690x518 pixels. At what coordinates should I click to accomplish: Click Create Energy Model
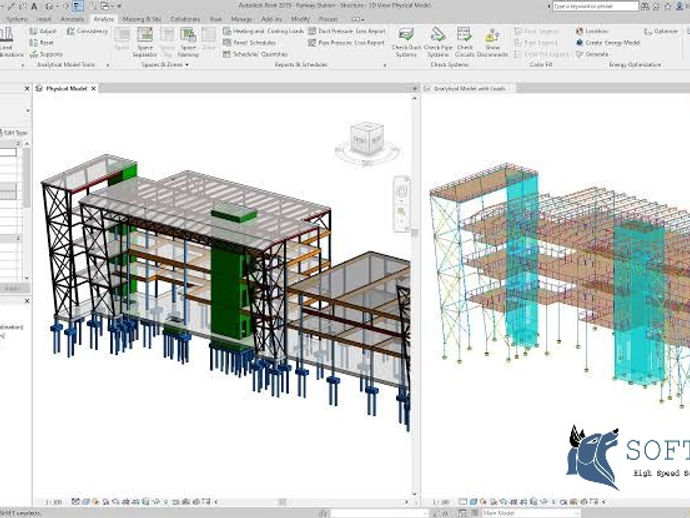point(607,43)
